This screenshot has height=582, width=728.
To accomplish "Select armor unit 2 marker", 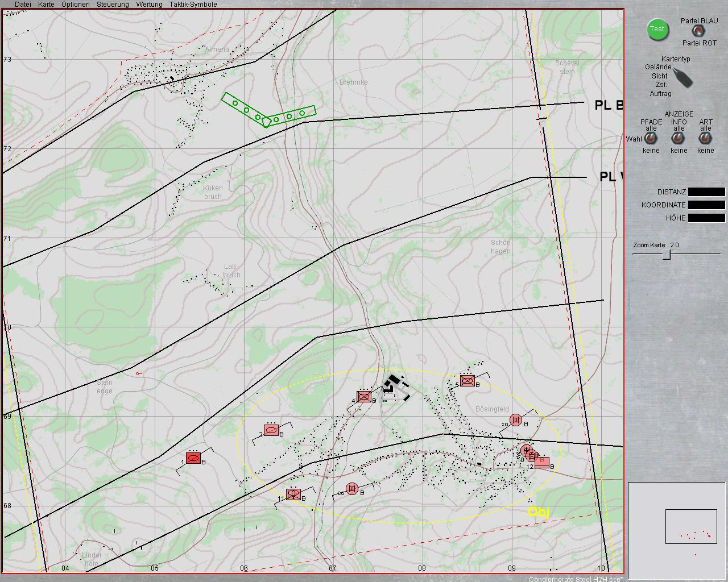I will (x=271, y=431).
